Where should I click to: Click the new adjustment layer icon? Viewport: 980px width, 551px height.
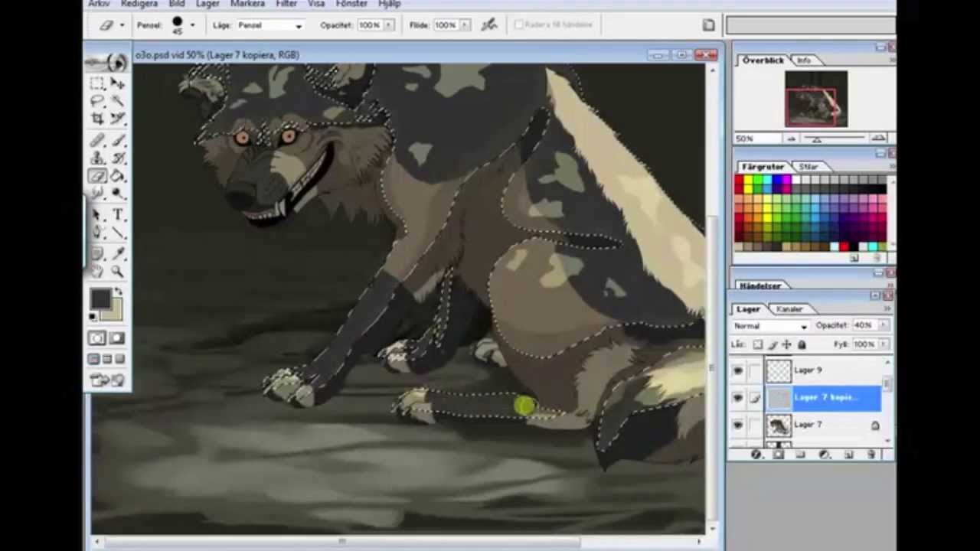[x=825, y=455]
